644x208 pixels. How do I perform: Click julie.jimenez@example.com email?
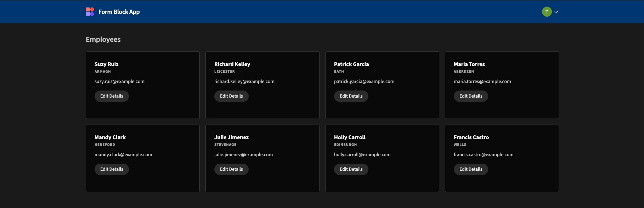point(243,155)
